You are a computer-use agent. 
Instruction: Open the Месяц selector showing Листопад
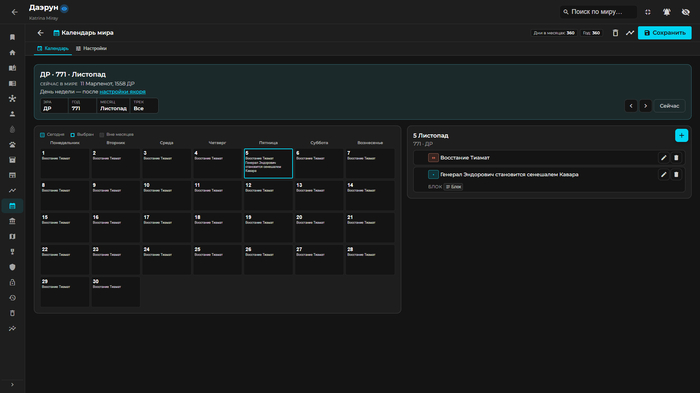(x=113, y=106)
